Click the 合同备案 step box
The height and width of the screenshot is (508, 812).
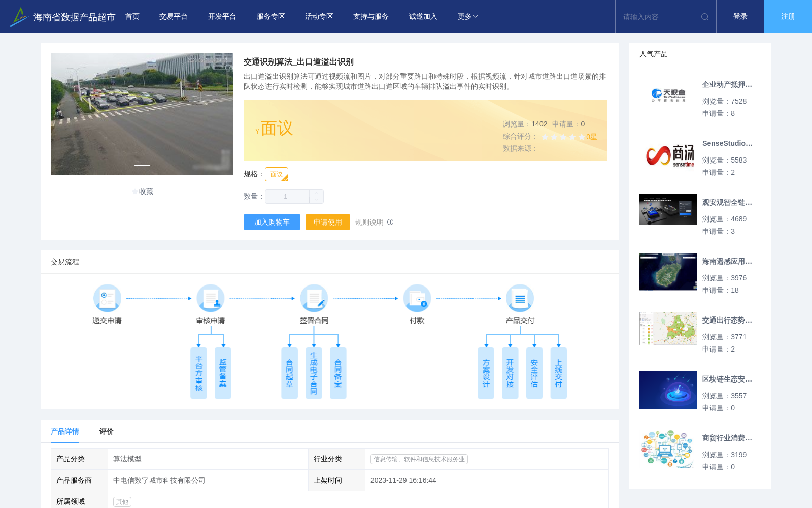coord(338,373)
